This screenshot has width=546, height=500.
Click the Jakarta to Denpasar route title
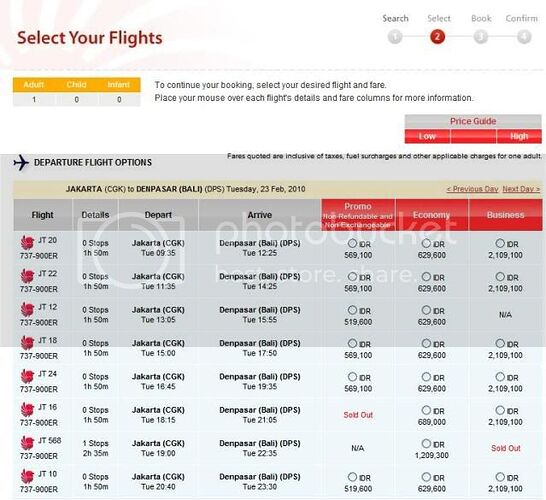pyautogui.click(x=186, y=189)
